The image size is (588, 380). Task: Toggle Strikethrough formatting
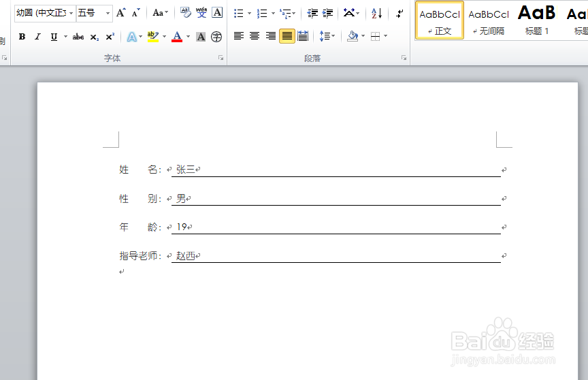(78, 37)
